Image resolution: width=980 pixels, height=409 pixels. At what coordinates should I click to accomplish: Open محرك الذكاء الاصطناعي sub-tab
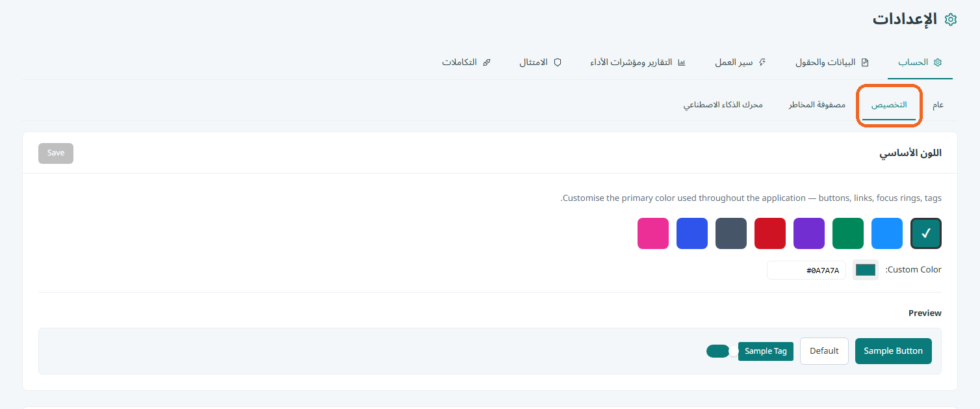[x=723, y=105]
